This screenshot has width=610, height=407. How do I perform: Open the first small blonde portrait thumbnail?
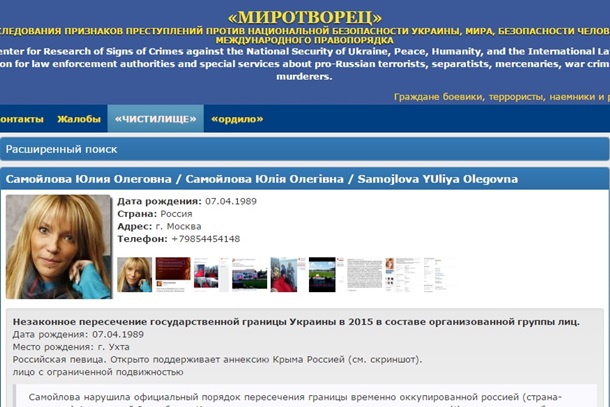pyautogui.click(x=134, y=274)
